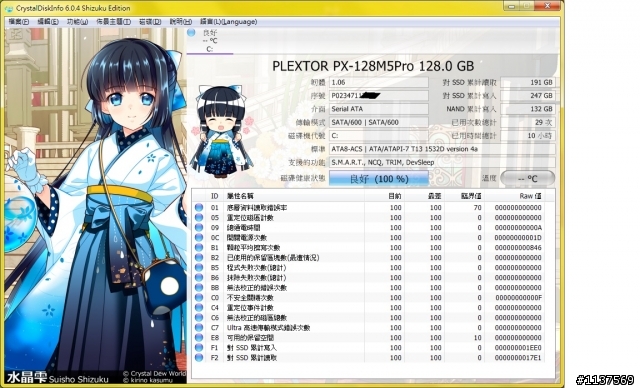Open the 佈景主題(T) Theme menu
The height and width of the screenshot is (388, 640).
[113, 22]
